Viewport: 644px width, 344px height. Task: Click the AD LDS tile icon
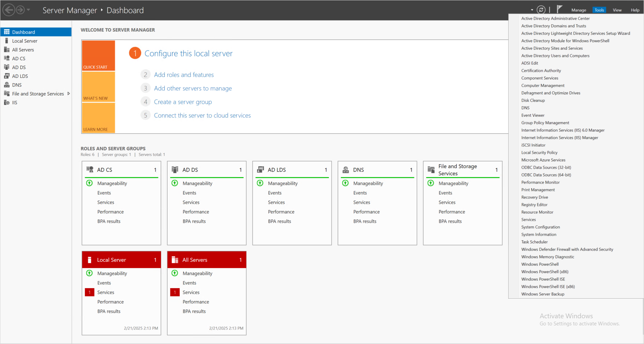point(260,170)
